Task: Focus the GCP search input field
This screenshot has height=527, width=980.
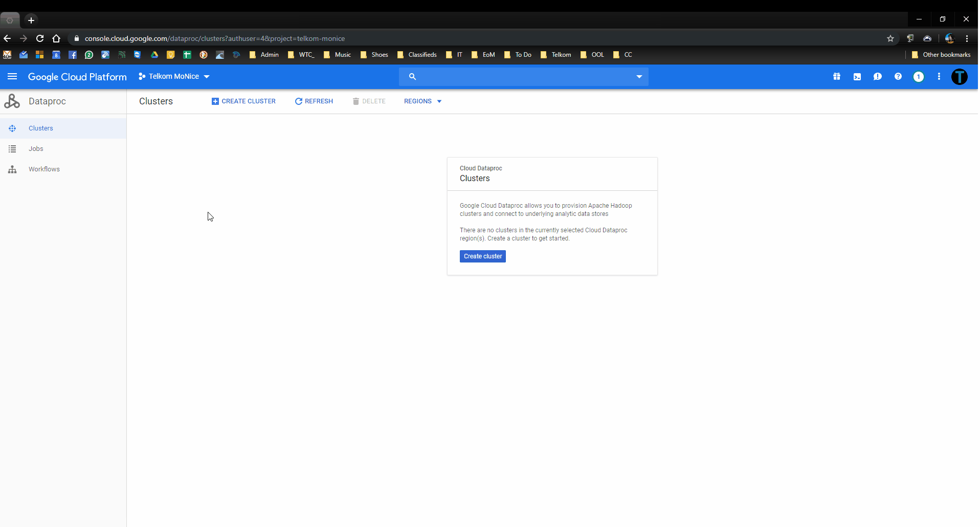Action: (524, 77)
